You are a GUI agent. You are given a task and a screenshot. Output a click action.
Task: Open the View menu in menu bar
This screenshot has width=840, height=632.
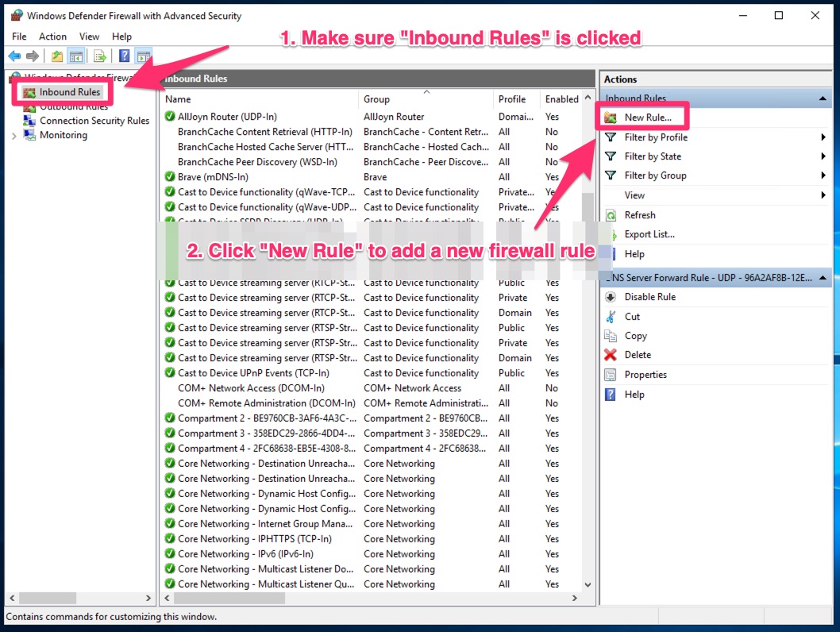[x=89, y=37]
